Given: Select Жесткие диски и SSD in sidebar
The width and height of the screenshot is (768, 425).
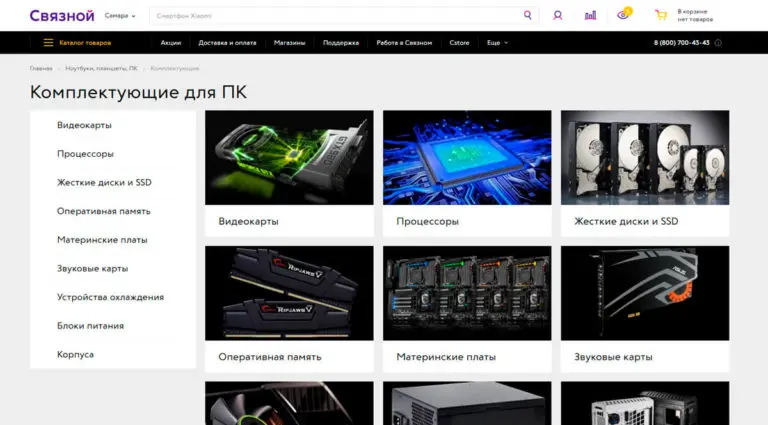Looking at the screenshot, I should click(x=104, y=183).
